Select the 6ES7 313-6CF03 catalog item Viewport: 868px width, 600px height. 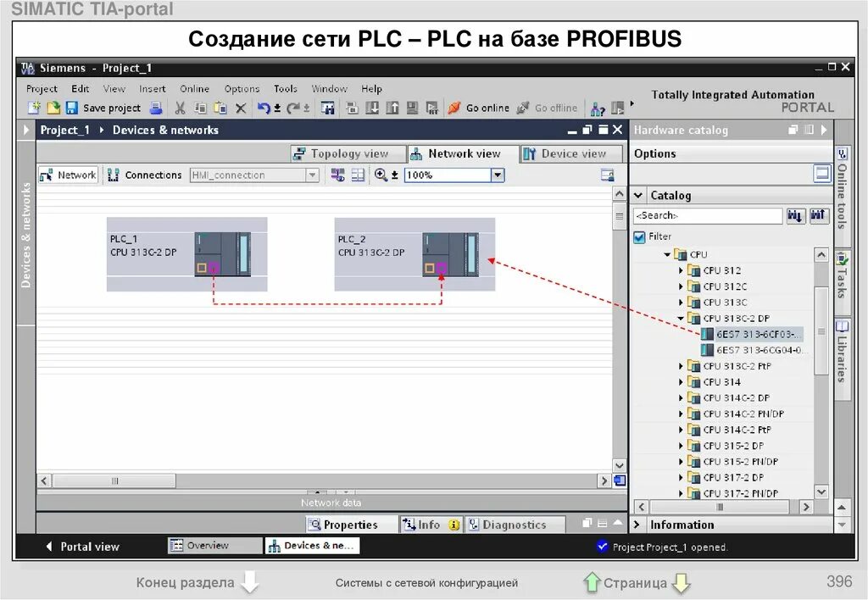click(x=751, y=334)
